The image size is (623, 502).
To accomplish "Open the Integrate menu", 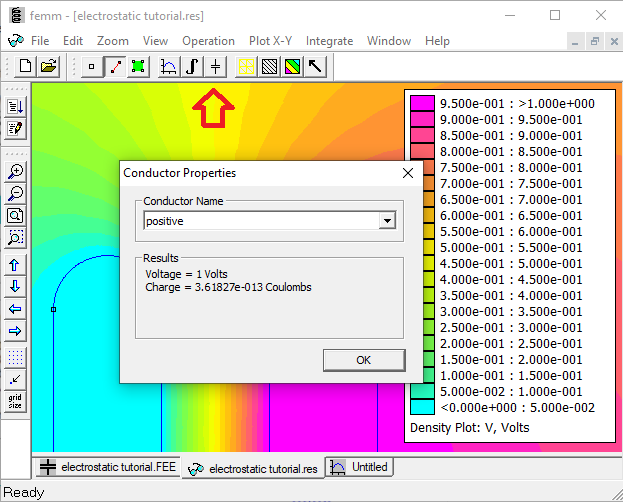I will [x=329, y=41].
